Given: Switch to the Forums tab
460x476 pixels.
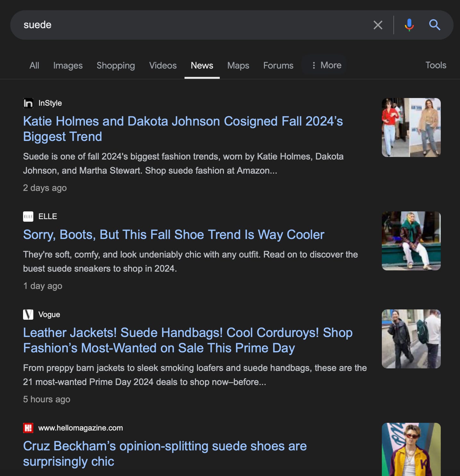Looking at the screenshot, I should 278,65.
